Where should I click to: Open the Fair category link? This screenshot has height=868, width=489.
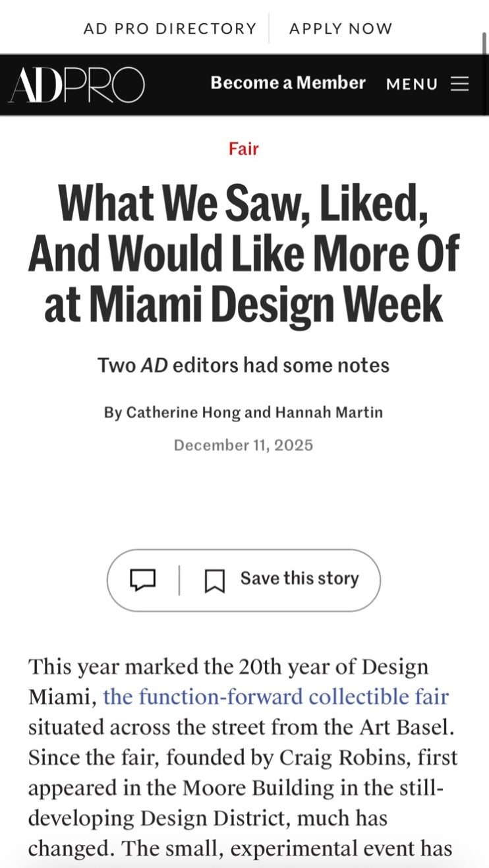point(244,148)
